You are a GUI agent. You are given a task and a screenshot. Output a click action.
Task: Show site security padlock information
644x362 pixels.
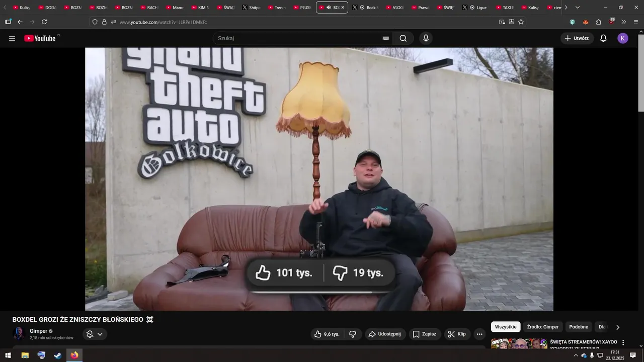coord(104,22)
